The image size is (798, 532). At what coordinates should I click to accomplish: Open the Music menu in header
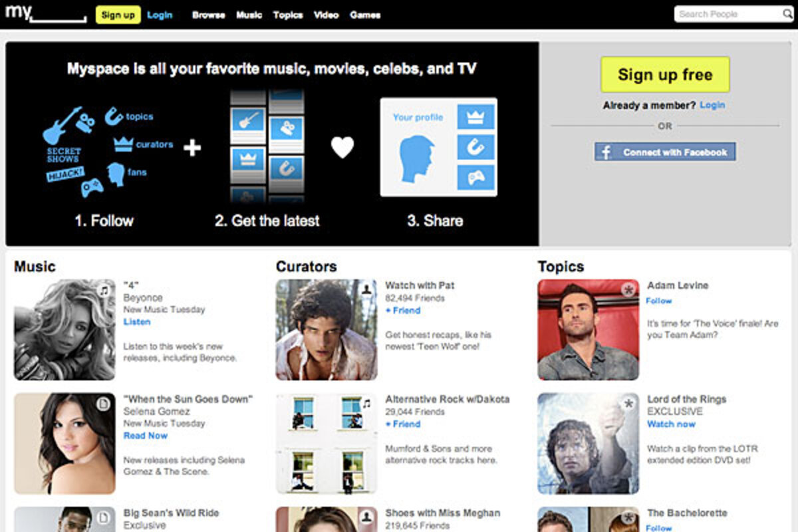click(x=249, y=15)
